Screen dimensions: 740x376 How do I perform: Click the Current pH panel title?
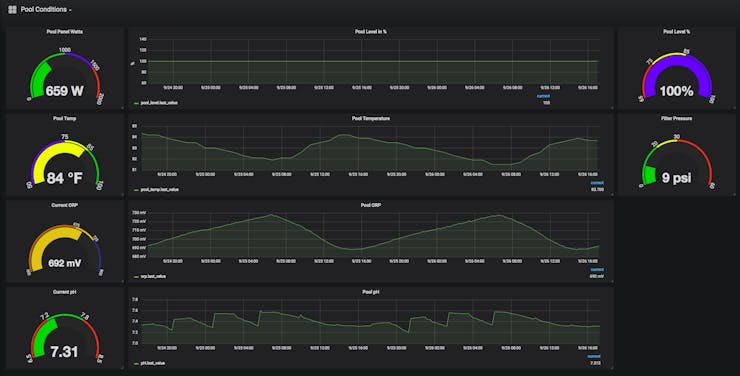pyautogui.click(x=65, y=292)
